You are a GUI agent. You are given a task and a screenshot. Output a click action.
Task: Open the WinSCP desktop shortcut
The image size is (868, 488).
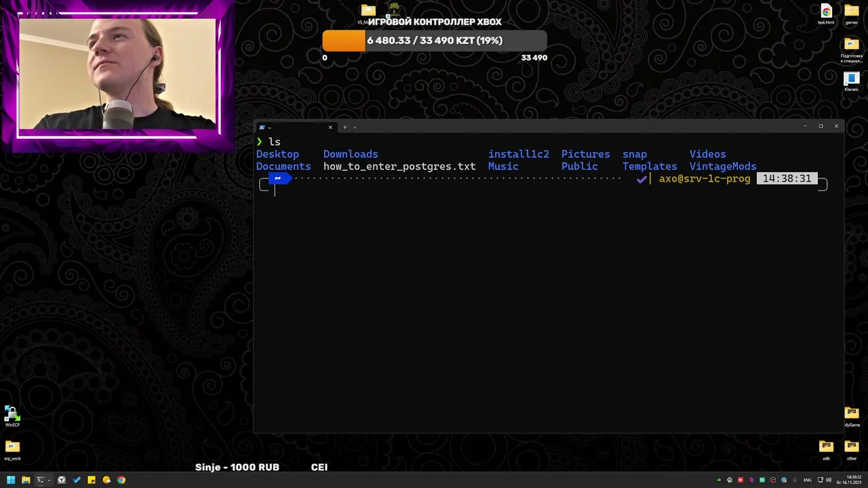click(12, 415)
